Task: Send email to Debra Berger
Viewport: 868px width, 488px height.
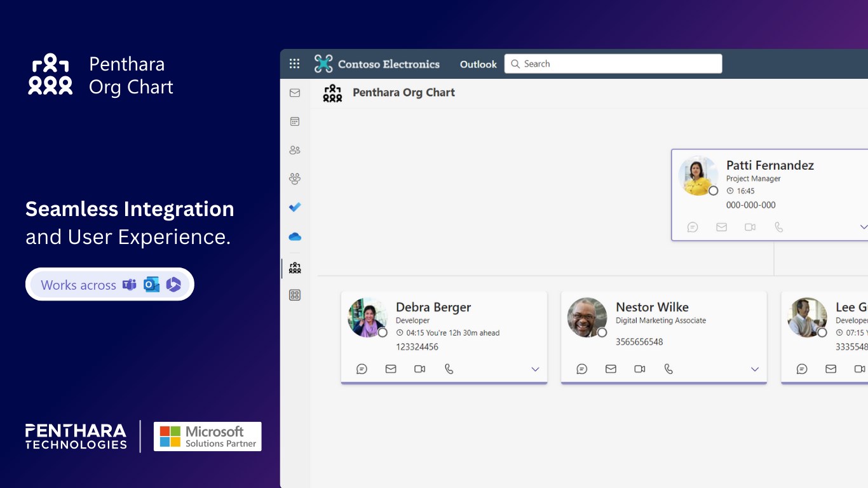Action: click(391, 369)
